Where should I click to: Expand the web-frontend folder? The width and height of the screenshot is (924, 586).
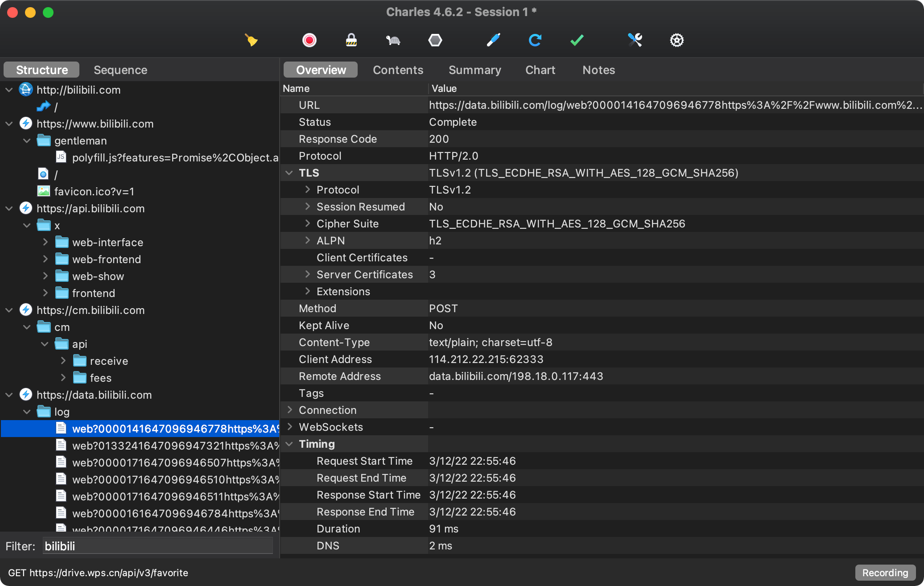click(45, 259)
